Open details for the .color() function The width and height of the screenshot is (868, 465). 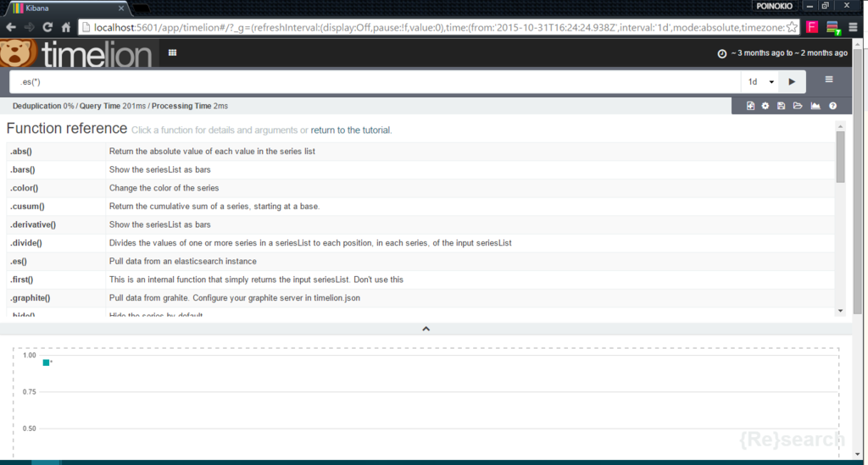tap(24, 187)
